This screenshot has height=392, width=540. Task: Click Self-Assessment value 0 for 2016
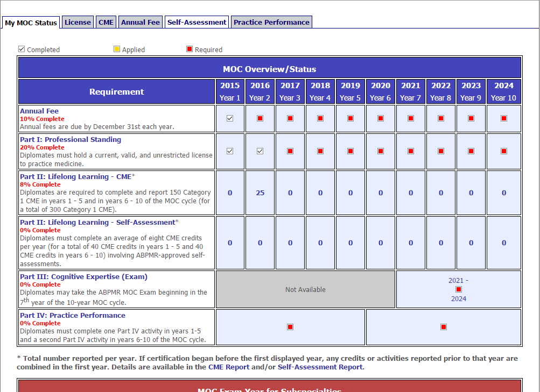260,243
